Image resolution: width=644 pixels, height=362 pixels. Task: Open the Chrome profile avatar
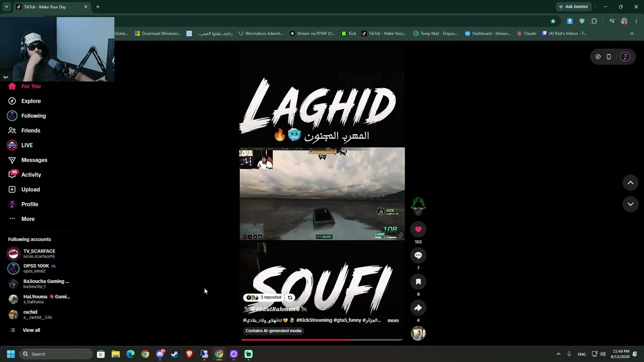pos(624,21)
